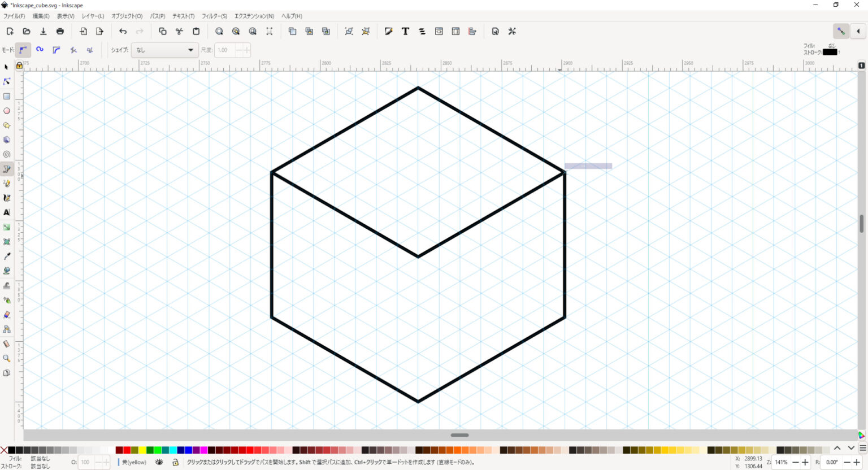
Task: Open the パス(P) menu
Action: [157, 16]
